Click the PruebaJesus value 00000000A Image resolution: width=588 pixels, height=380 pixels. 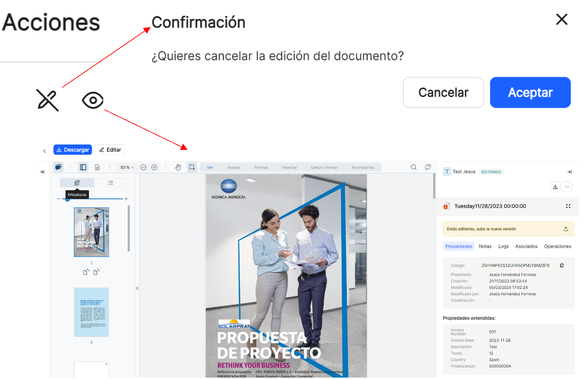(500, 366)
